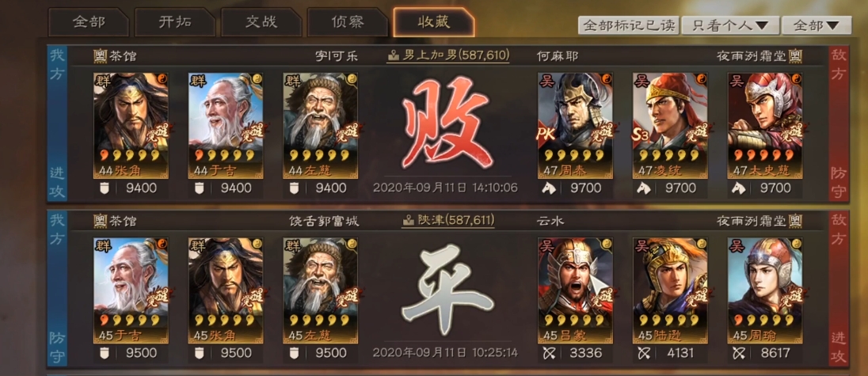Screen dimensions: 868x376
Task: Select level 45 周瑜 hero card
Action: 765,291
